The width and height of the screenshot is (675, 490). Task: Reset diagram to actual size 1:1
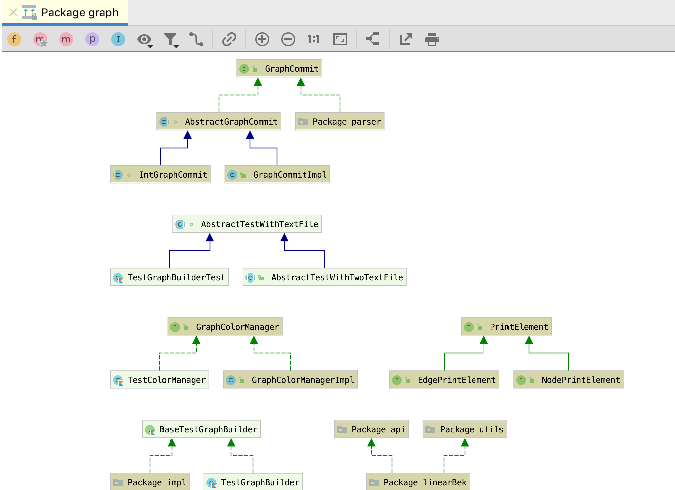coord(314,40)
